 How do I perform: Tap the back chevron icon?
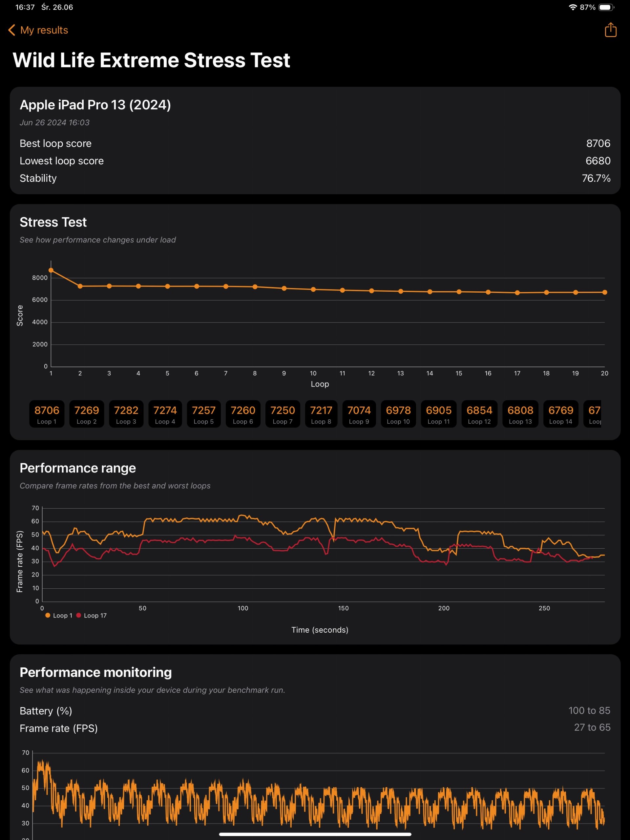pos(12,30)
